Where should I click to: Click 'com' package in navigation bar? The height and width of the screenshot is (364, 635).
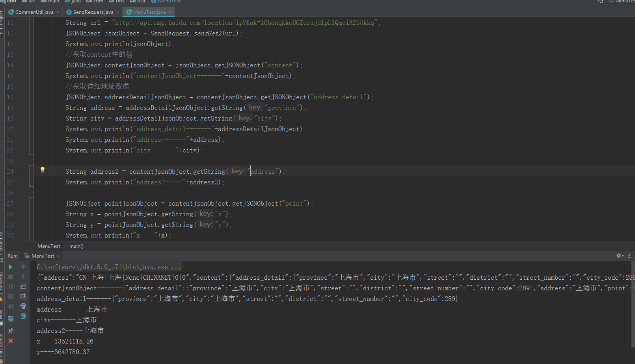tap(95, 2)
